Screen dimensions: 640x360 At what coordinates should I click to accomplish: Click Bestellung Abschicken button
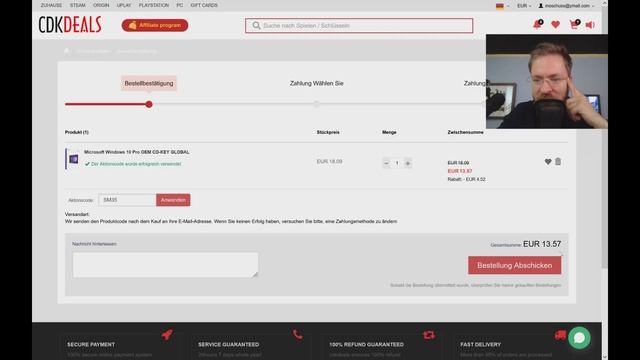coord(515,265)
